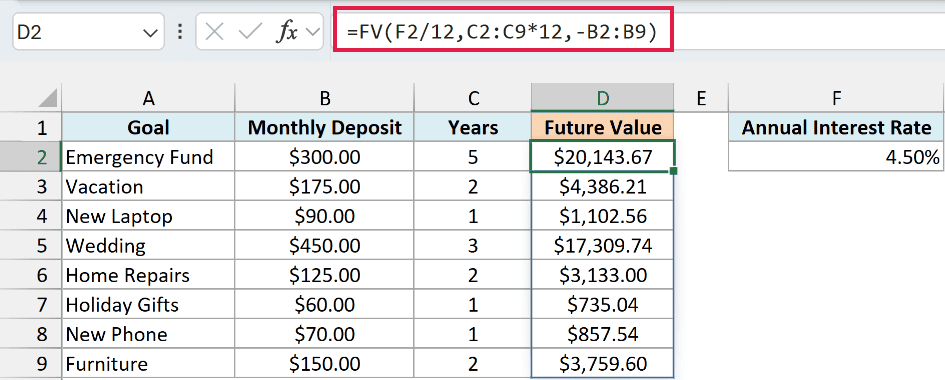Click the three-dot formula bar handle
The image size is (945, 380).
point(180,32)
